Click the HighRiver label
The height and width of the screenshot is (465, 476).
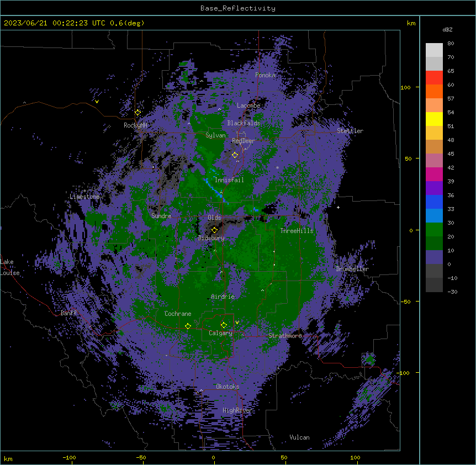pyautogui.click(x=237, y=410)
